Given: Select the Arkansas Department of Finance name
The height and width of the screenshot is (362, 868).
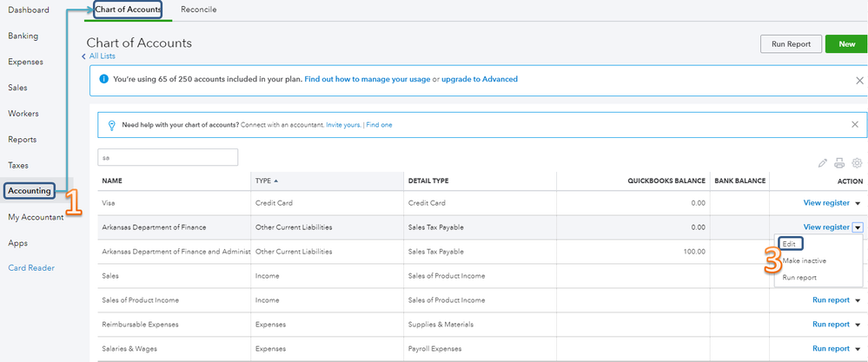Looking at the screenshot, I should (154, 227).
